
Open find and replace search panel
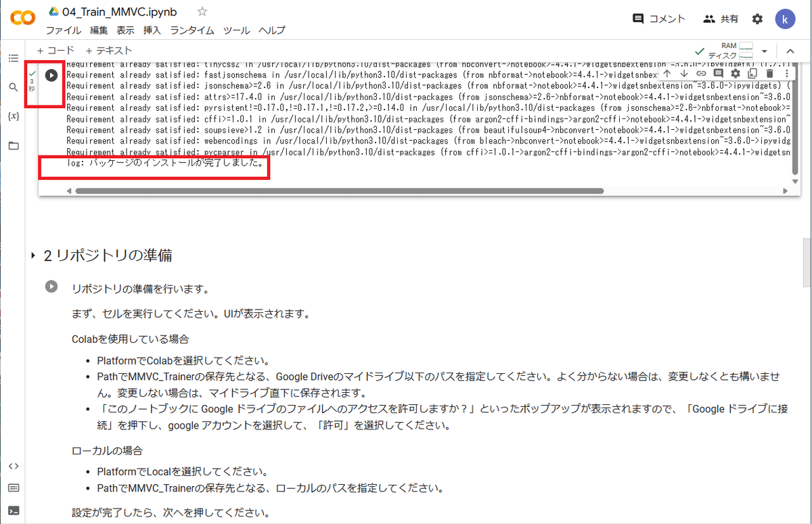click(14, 87)
